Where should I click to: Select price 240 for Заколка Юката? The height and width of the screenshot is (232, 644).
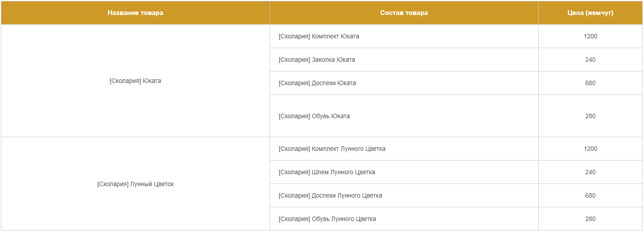coord(590,60)
